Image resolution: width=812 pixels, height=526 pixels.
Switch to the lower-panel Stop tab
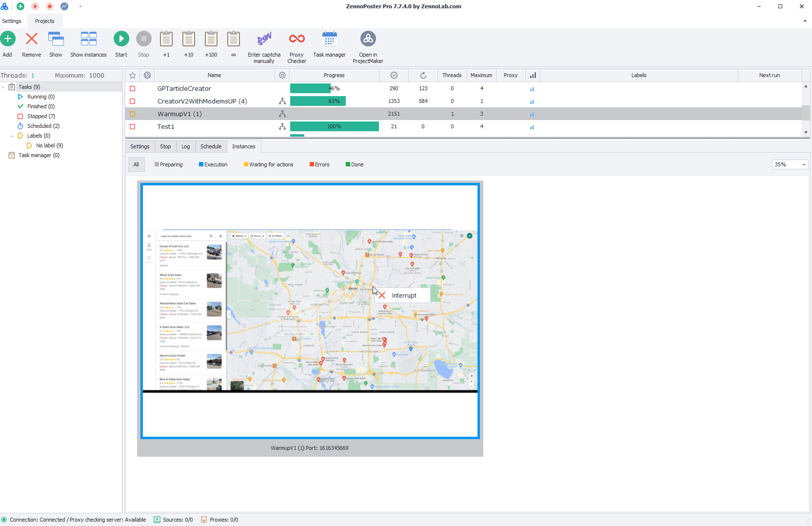(x=166, y=146)
